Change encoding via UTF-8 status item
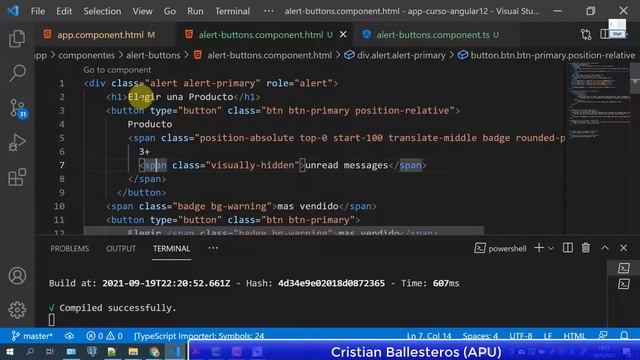Screen dimensions: 640x360 pyautogui.click(x=521, y=336)
